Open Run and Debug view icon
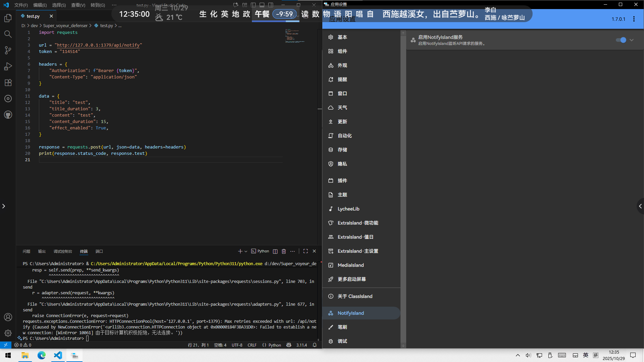 [8, 66]
